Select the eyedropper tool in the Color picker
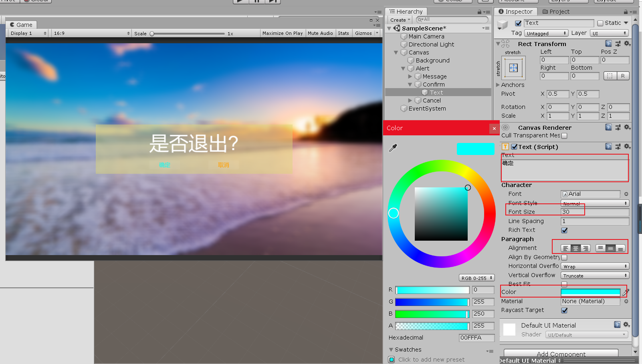The width and height of the screenshot is (642, 364). coord(393,148)
